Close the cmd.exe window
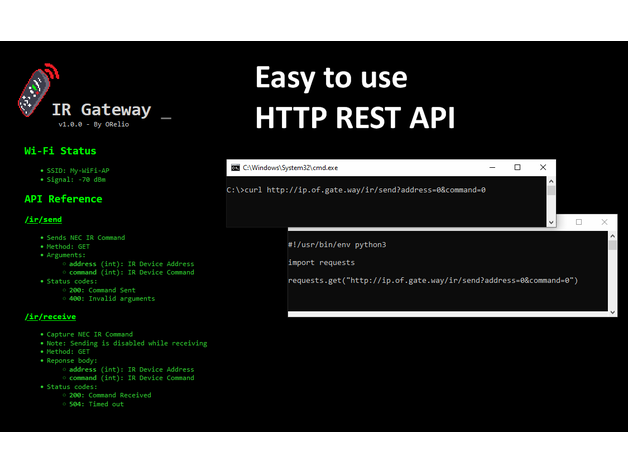This screenshot has height=472, width=628. point(543,168)
